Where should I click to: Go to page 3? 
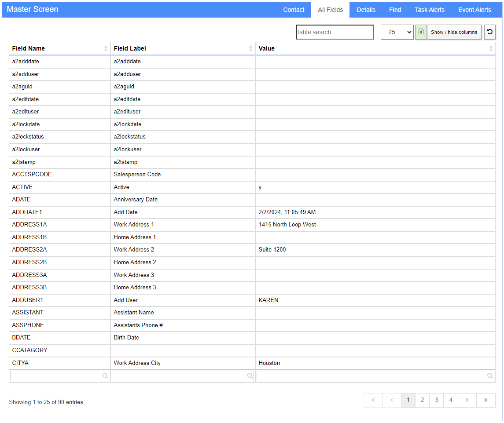tap(437, 400)
